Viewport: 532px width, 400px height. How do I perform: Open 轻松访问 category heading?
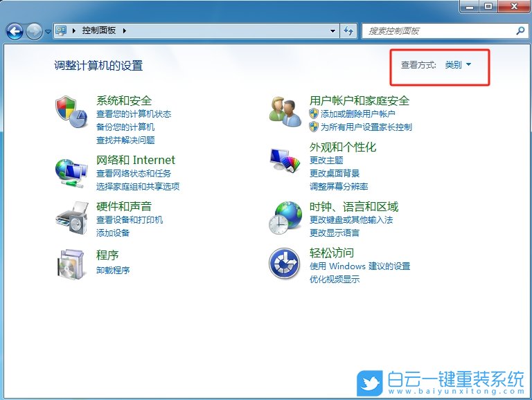tap(332, 253)
